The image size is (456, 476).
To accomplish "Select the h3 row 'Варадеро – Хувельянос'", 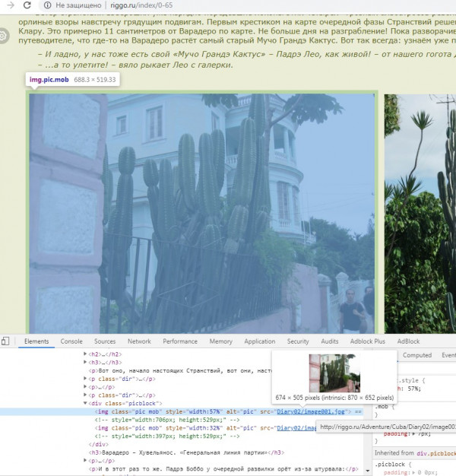I will coord(186,452).
